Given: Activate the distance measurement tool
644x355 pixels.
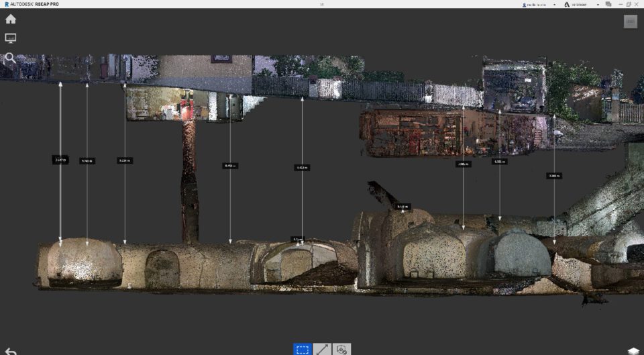Looking at the screenshot, I should click(322, 349).
